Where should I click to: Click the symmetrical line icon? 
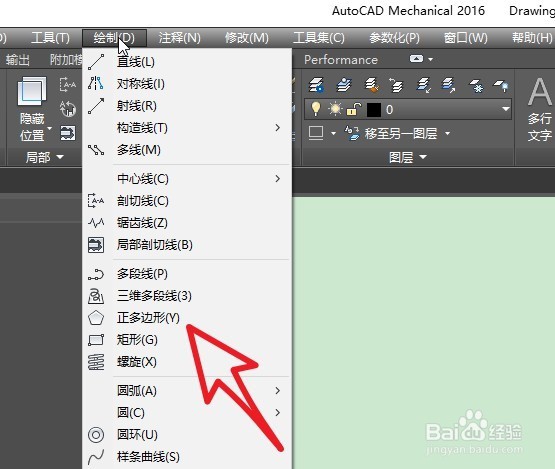tap(96, 84)
